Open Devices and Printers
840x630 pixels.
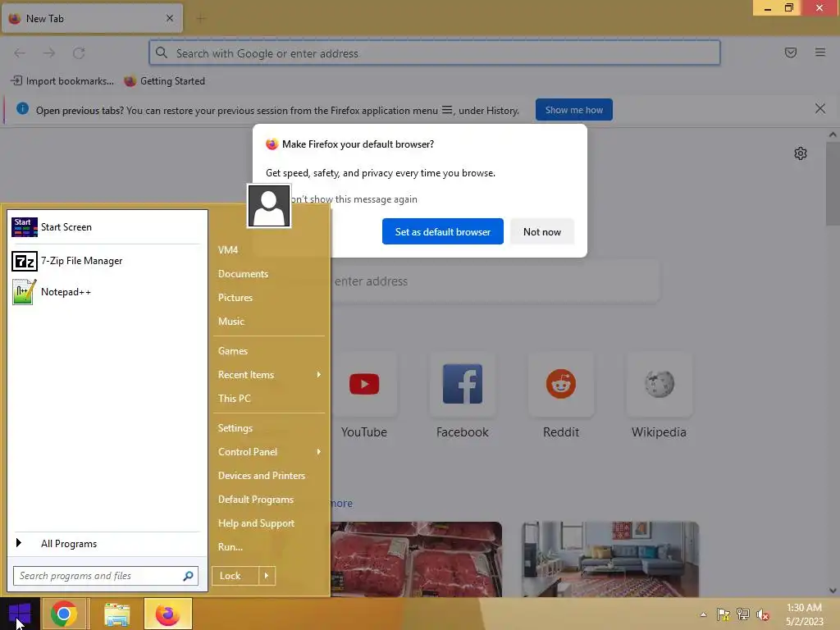262,476
